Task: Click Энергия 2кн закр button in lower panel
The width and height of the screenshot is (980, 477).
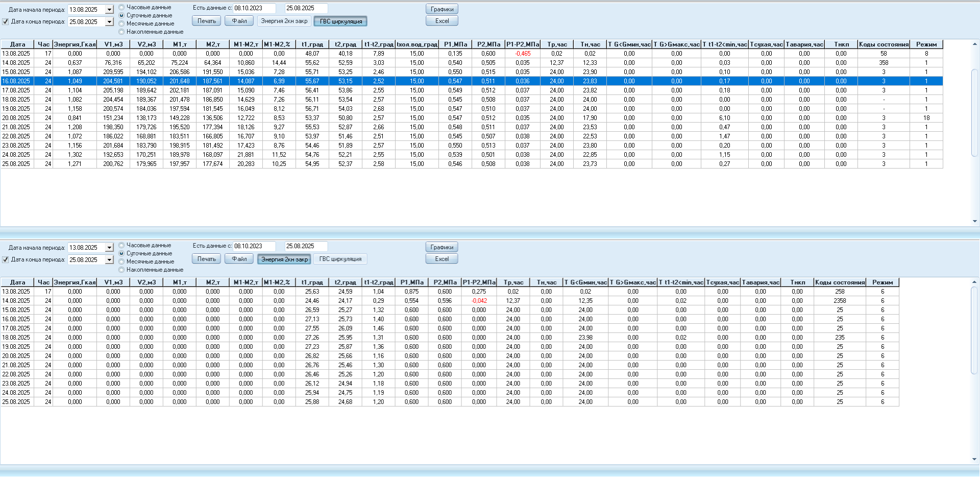Action: 284,259
